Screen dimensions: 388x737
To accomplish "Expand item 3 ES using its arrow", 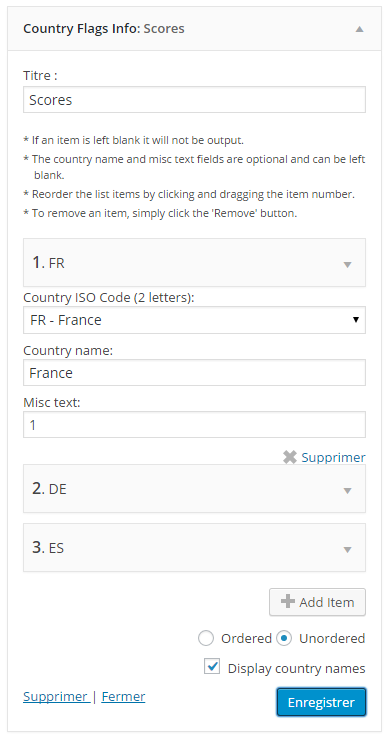I will point(348,549).
